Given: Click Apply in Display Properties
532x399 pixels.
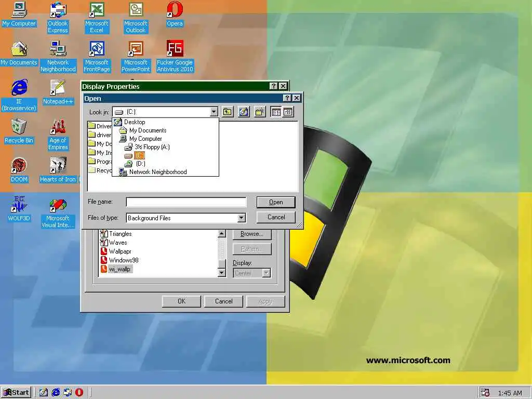Looking at the screenshot, I should point(265,301).
